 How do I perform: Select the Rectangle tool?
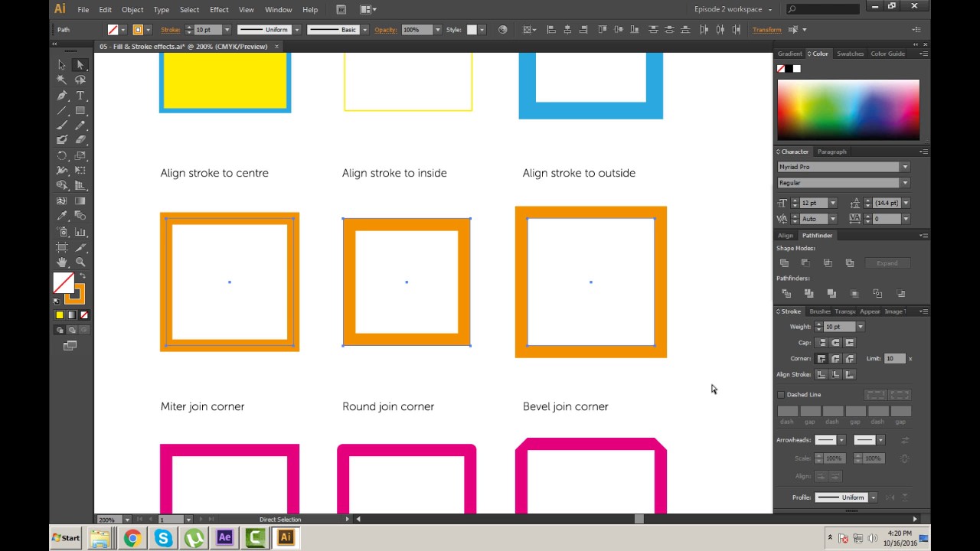coord(80,110)
